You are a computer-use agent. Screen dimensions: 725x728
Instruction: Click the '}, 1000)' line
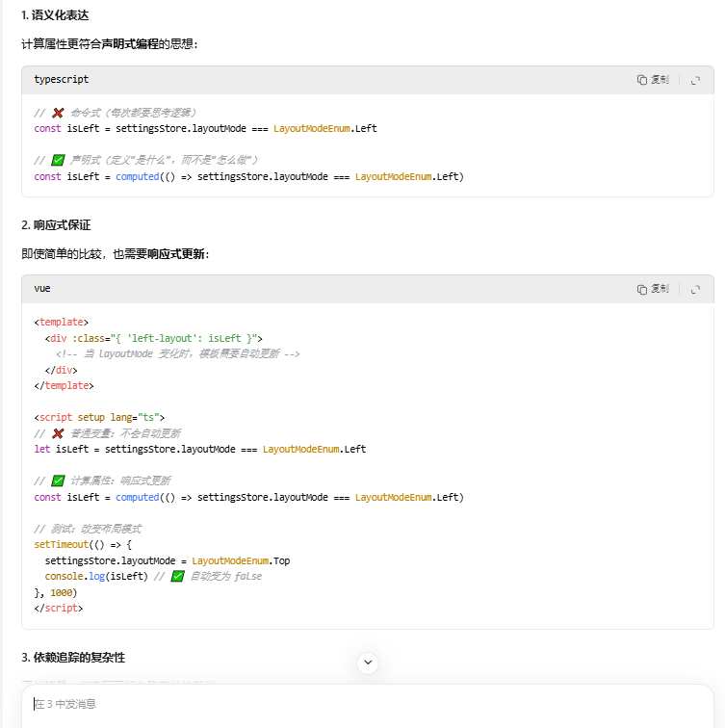(x=56, y=593)
